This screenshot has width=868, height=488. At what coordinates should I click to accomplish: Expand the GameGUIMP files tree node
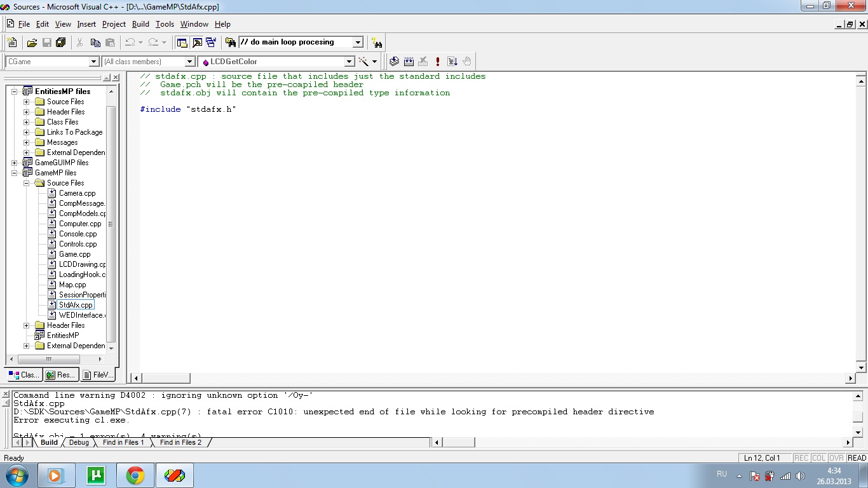(14, 163)
